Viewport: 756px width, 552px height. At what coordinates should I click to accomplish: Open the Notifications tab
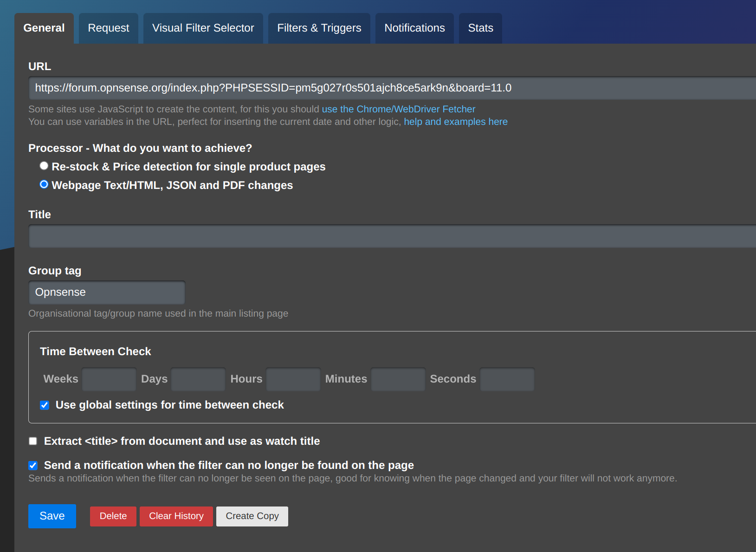point(414,28)
